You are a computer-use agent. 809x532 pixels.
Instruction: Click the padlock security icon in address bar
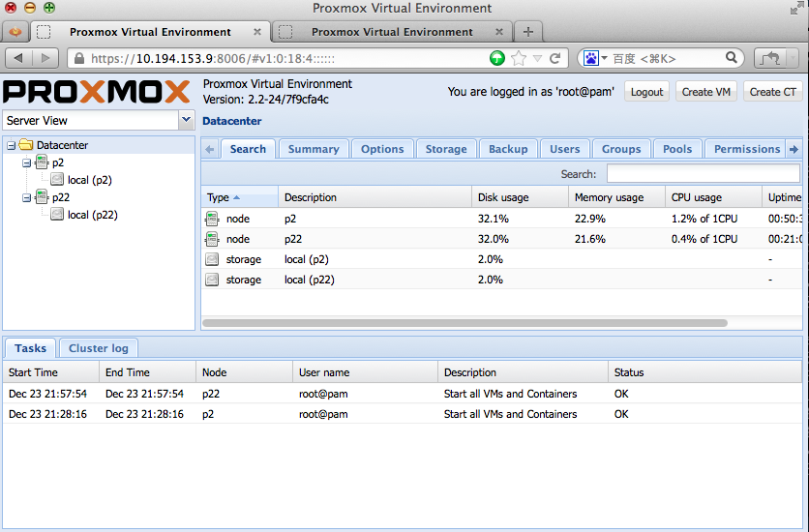79,58
